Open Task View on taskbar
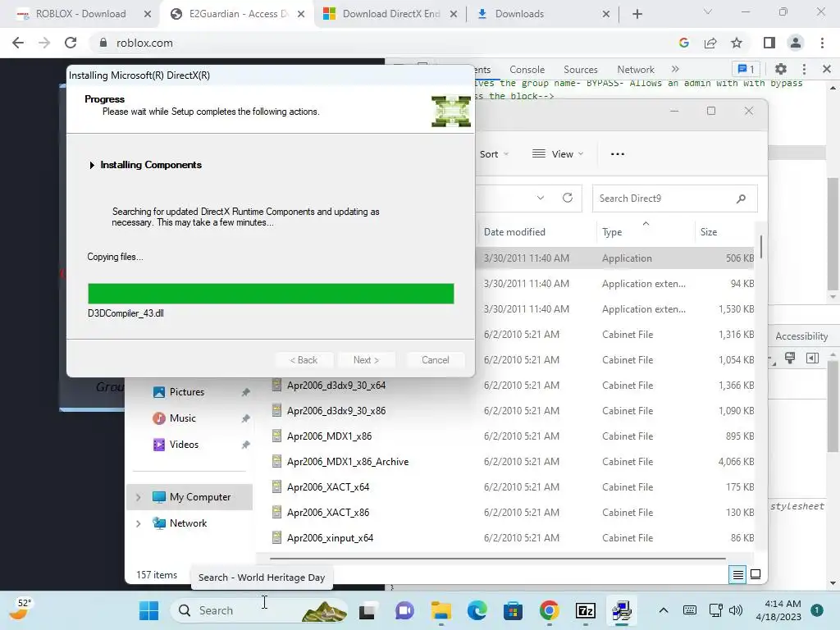The width and height of the screenshot is (840, 630). tap(367, 610)
